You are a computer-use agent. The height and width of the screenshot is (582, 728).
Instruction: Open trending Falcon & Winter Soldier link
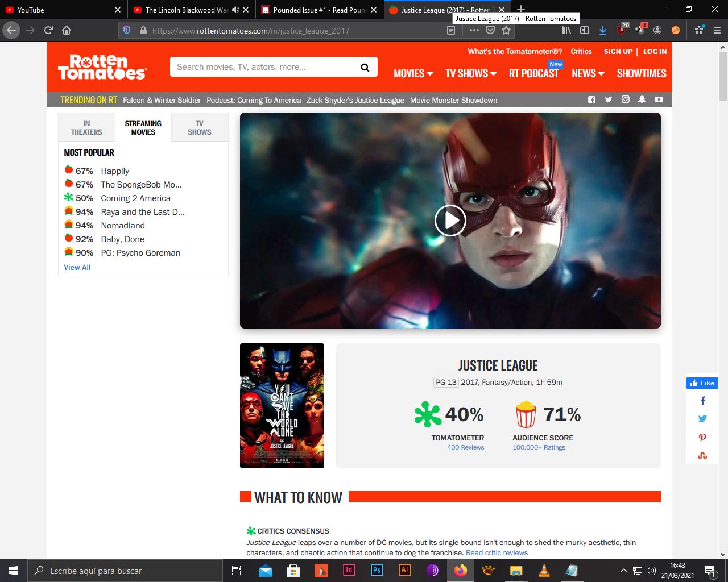(162, 100)
